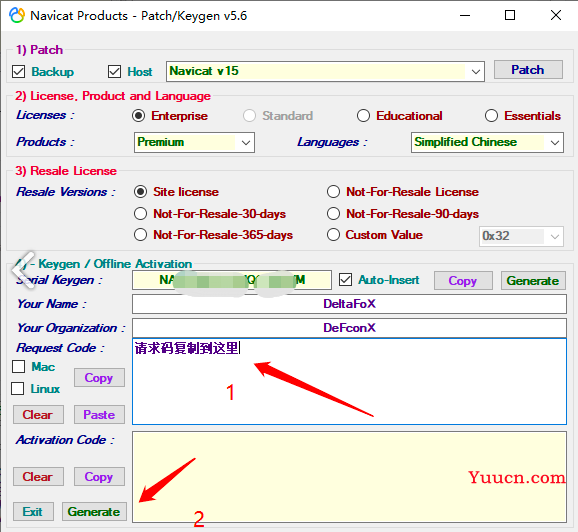Click Paste under Request Code
The width and height of the screenshot is (578, 532).
[x=99, y=414]
